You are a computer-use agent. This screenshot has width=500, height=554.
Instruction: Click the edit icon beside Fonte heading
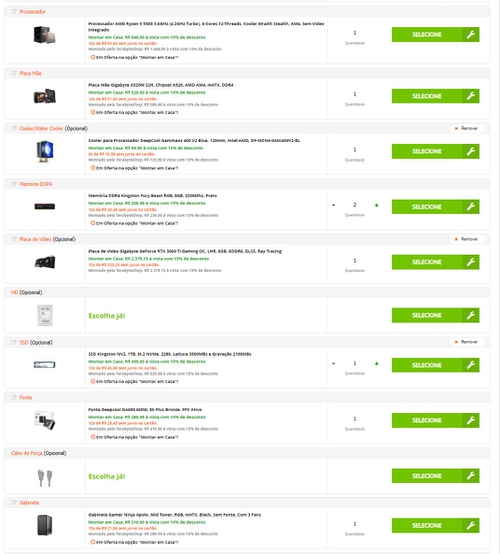click(x=14, y=397)
